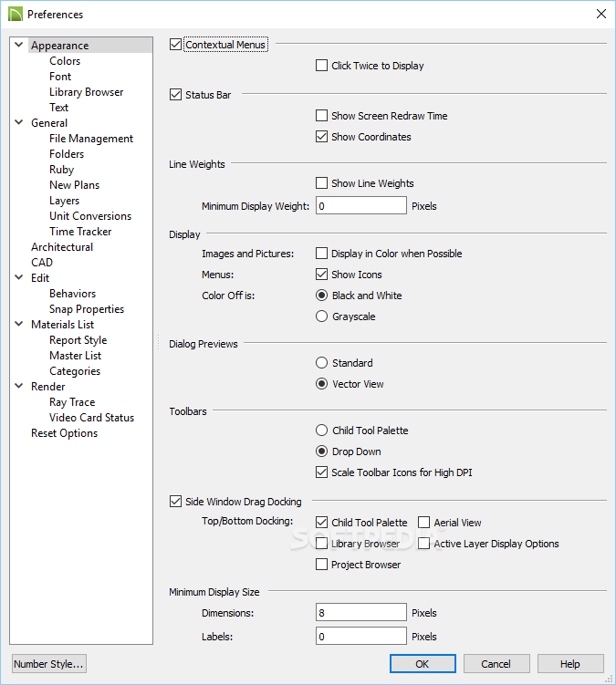Screen dimensions: 616x685
Task: Choose Standard dialog previews
Action: 321,363
